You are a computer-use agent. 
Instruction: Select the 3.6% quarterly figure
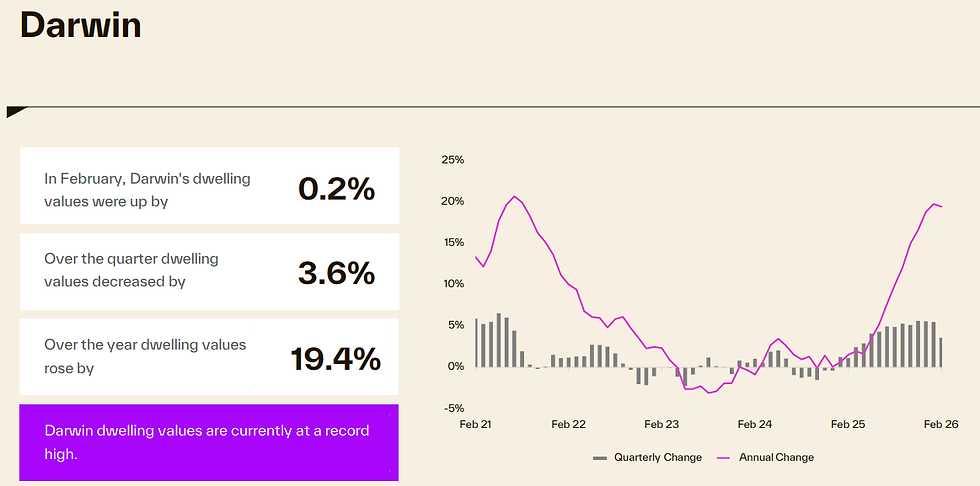pyautogui.click(x=336, y=272)
